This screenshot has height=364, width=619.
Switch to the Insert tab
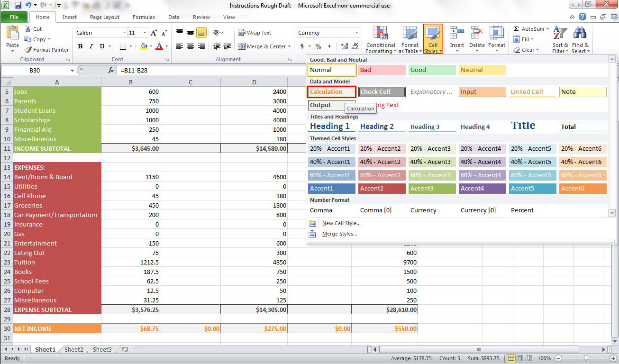[x=70, y=17]
